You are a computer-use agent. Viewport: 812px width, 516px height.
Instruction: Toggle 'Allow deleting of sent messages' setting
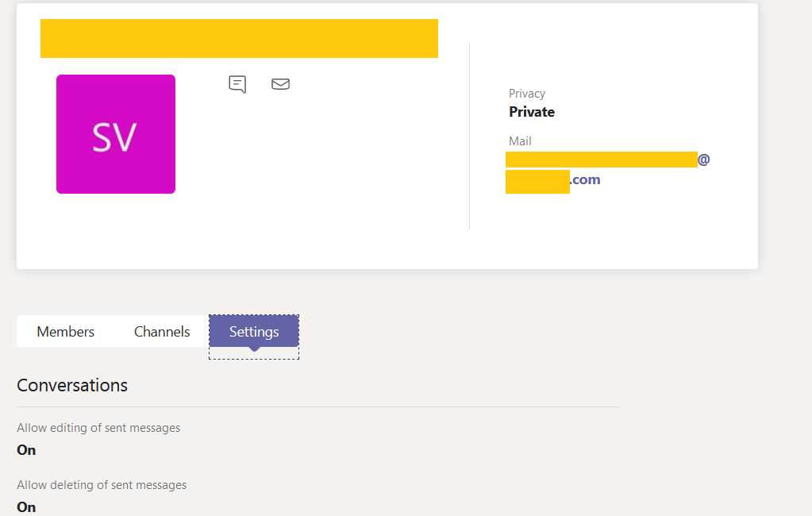(26, 506)
